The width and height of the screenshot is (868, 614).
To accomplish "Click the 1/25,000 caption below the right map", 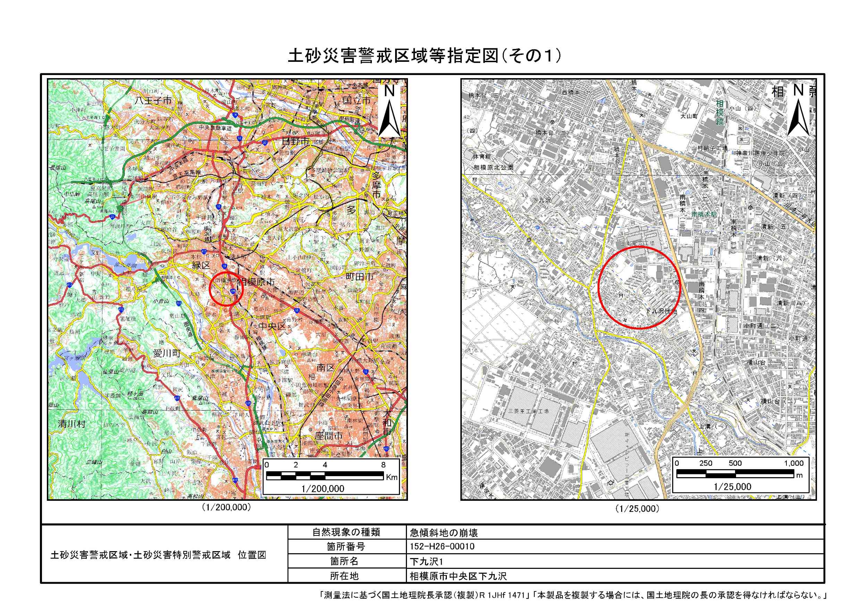I will tap(637, 509).
